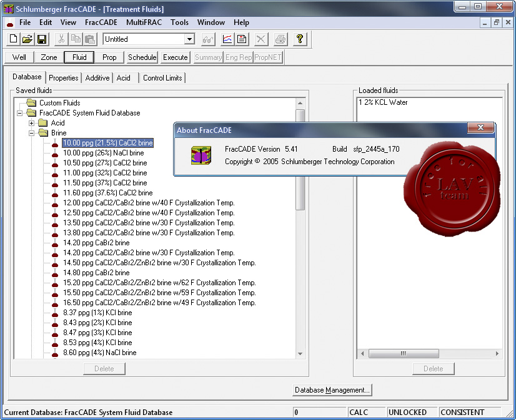The image size is (516, 420).
Task: Click the fluid icon beside 10.00 ppg NaCl brine
Action: point(55,153)
